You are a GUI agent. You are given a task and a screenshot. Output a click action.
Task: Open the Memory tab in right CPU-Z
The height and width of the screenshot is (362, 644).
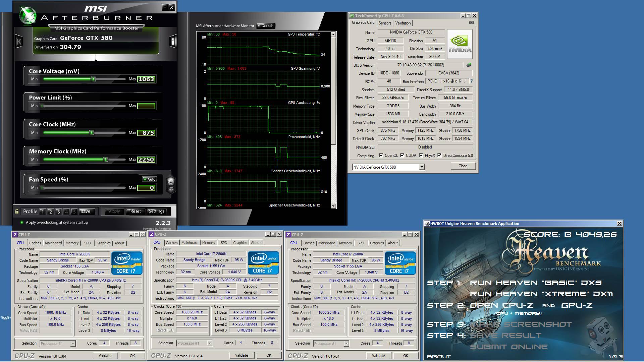click(345, 243)
